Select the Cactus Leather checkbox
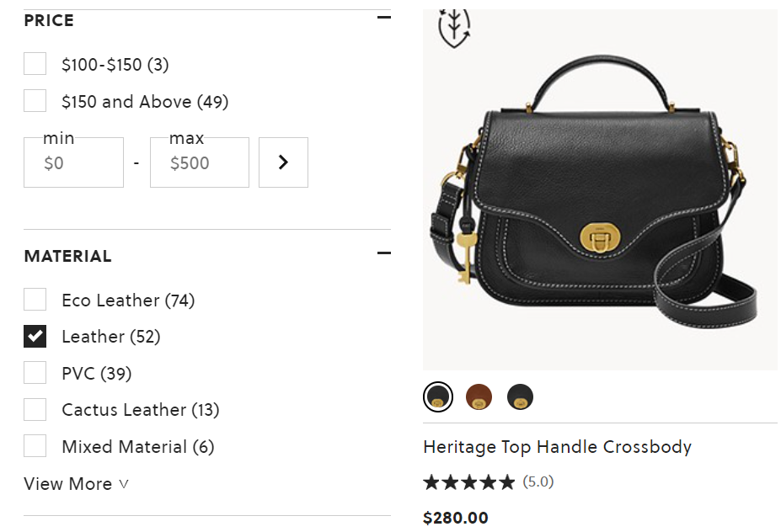781x532 pixels. [35, 410]
